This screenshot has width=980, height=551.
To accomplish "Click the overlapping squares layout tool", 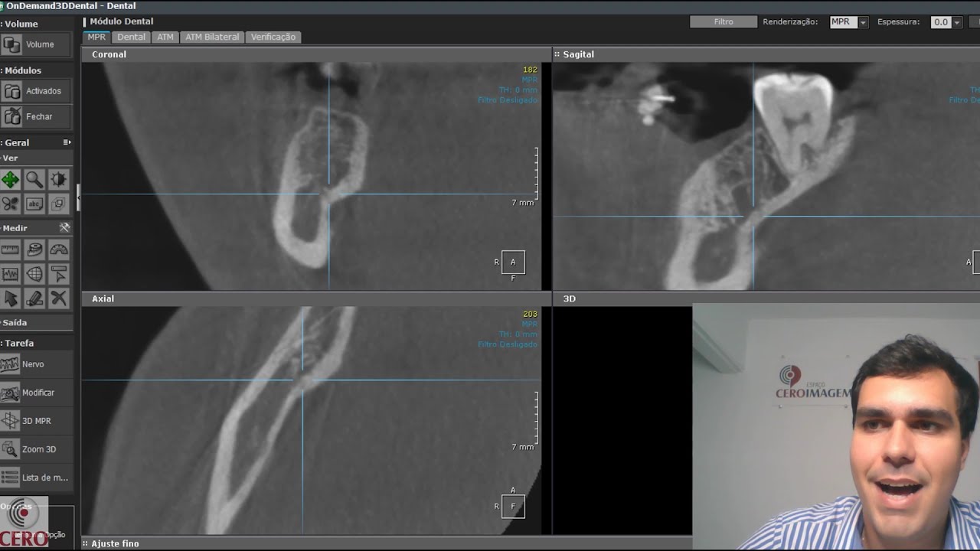I will click(x=58, y=204).
